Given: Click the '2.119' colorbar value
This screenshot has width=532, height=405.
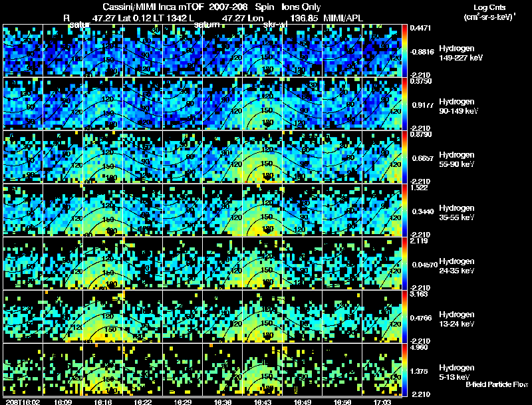Looking at the screenshot, I should tap(419, 241).
